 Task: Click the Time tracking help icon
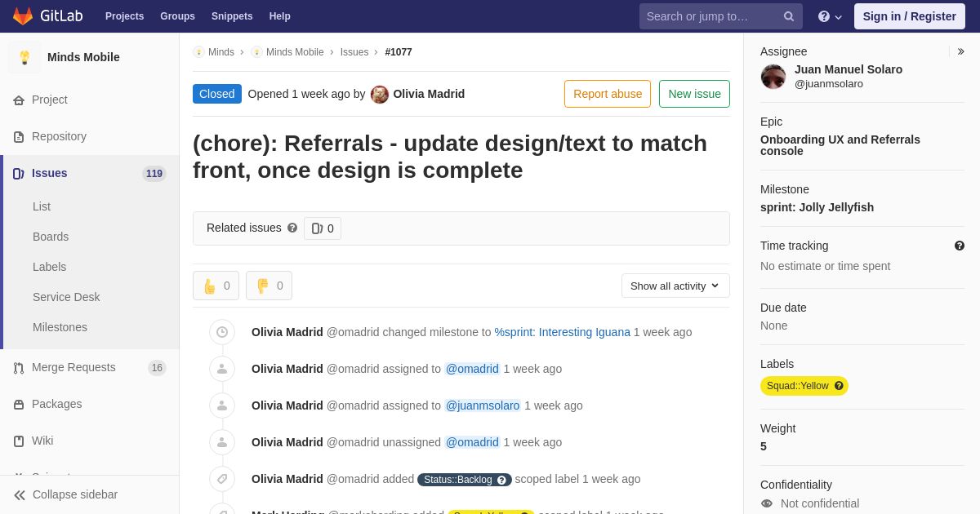960,246
